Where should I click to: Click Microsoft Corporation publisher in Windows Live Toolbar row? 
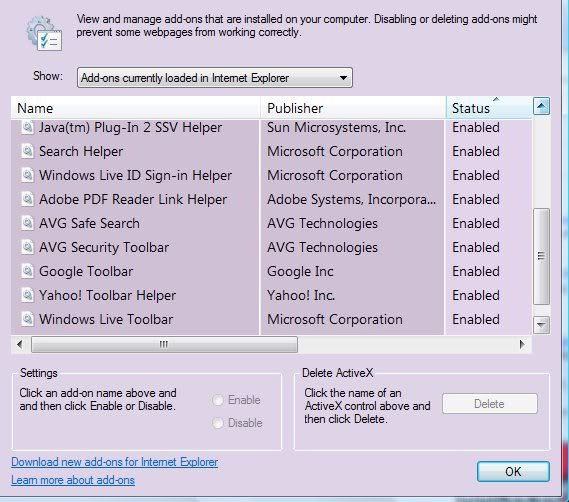click(x=335, y=319)
